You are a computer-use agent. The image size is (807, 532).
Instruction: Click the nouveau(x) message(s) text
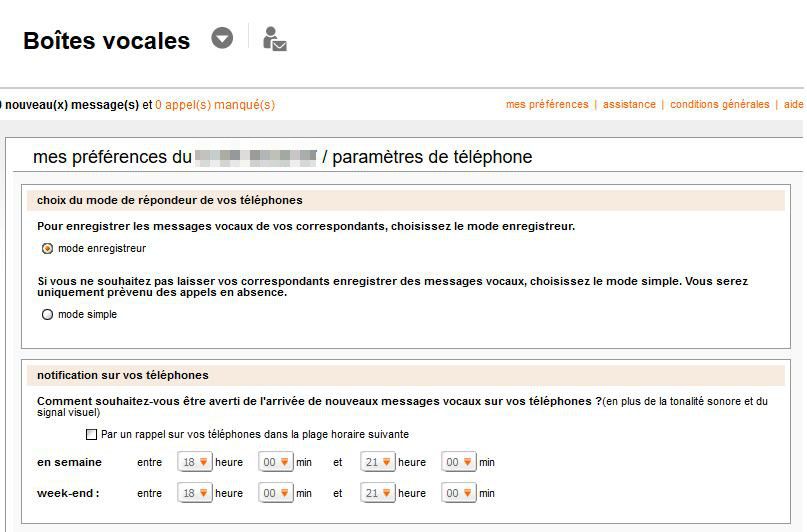point(73,105)
